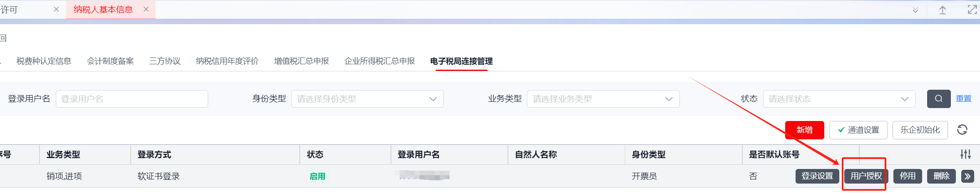Screen dimensions: 980x194
Task: Expand the tab list double-chevron
Action: coord(915,10)
